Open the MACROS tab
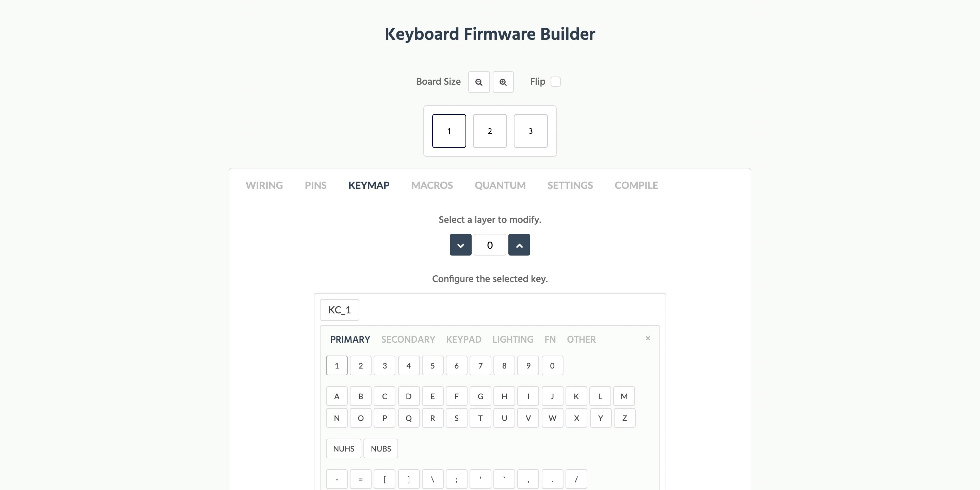Viewport: 980px width, 490px height. click(x=432, y=185)
